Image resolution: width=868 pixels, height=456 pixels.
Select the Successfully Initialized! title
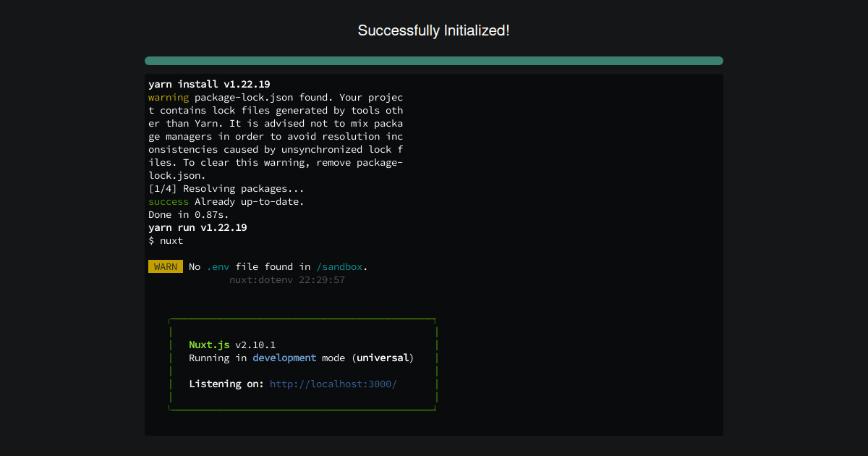[x=433, y=30]
